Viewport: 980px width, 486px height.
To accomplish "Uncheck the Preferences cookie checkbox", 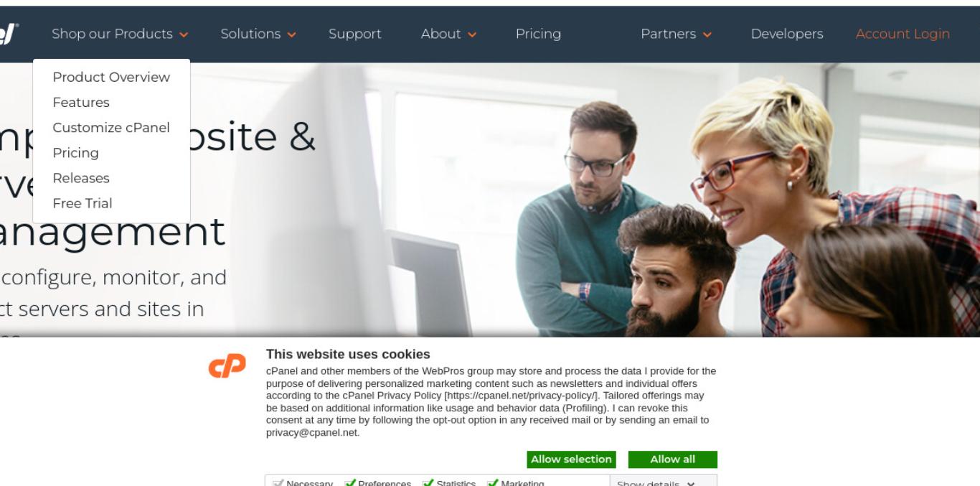I will 350,483.
